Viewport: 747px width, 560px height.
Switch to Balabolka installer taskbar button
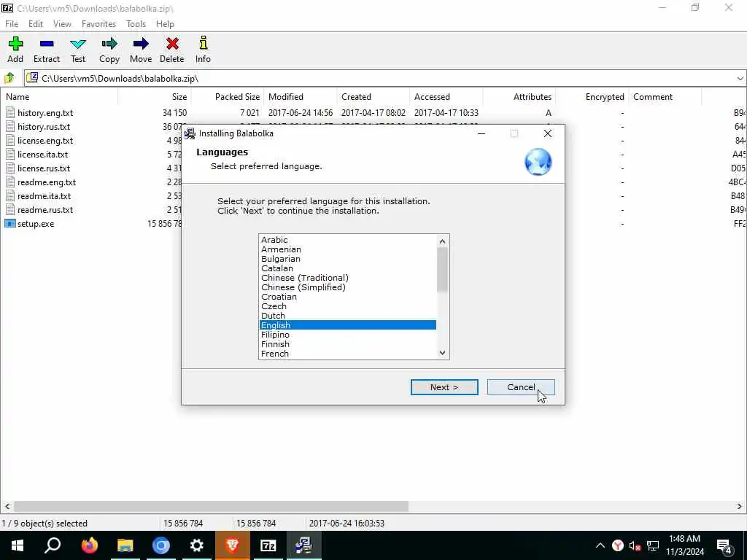[x=303, y=545]
